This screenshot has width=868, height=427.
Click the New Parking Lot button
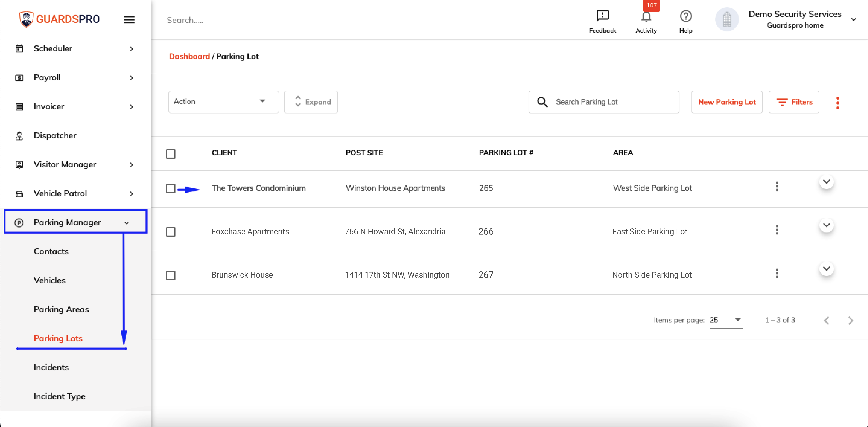tap(727, 102)
